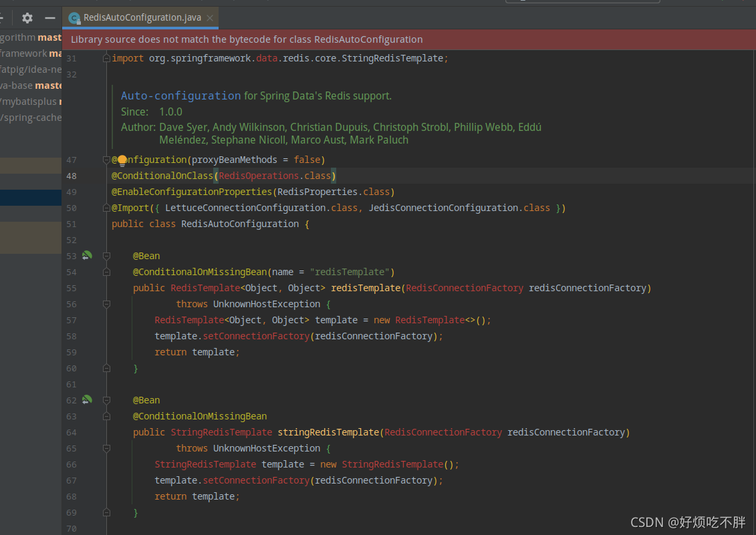
Task: Toggle the fold marker on line 65
Action: [x=106, y=448]
